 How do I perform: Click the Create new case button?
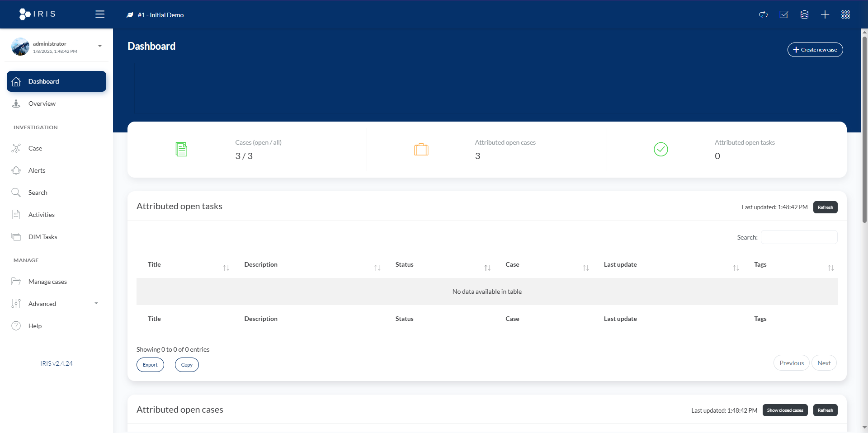point(815,50)
